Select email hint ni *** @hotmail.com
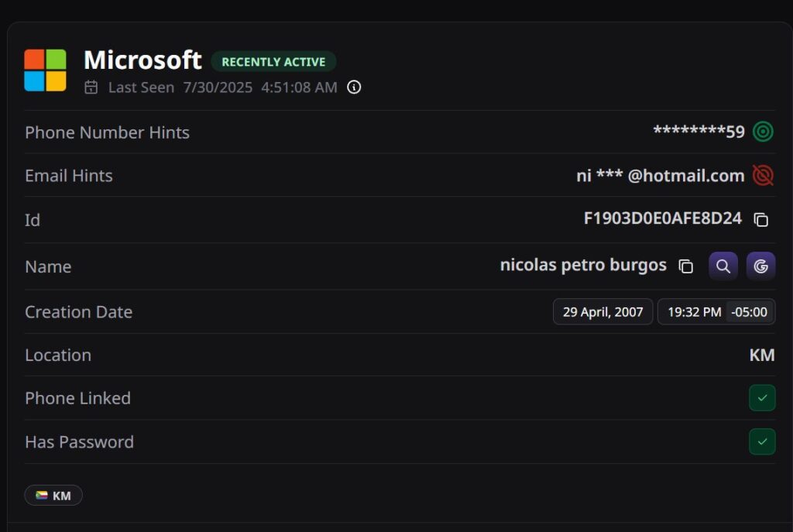Image resolution: width=793 pixels, height=532 pixels. pos(661,176)
